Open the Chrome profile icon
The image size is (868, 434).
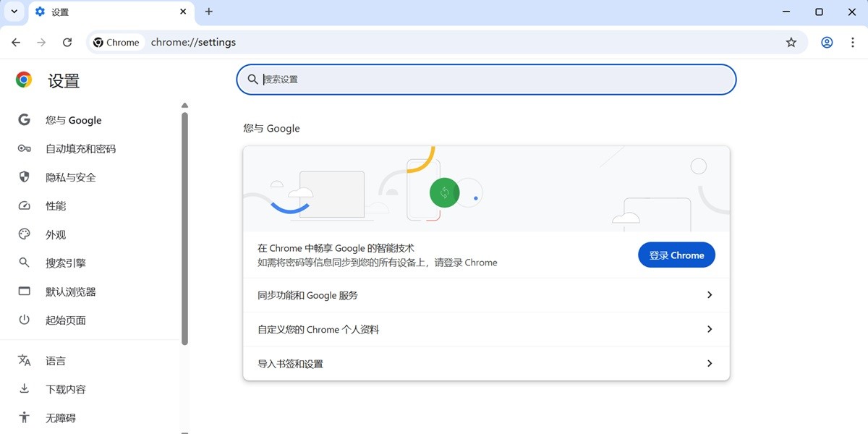coord(827,42)
